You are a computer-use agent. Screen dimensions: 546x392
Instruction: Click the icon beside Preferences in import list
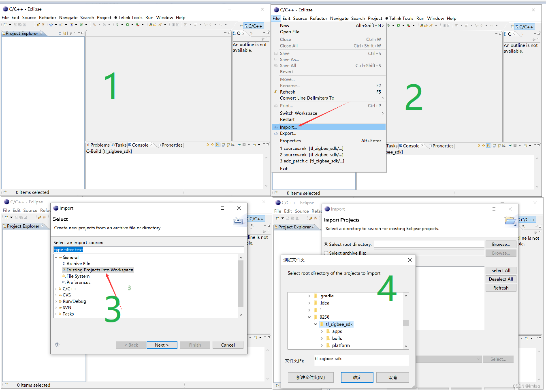(64, 282)
